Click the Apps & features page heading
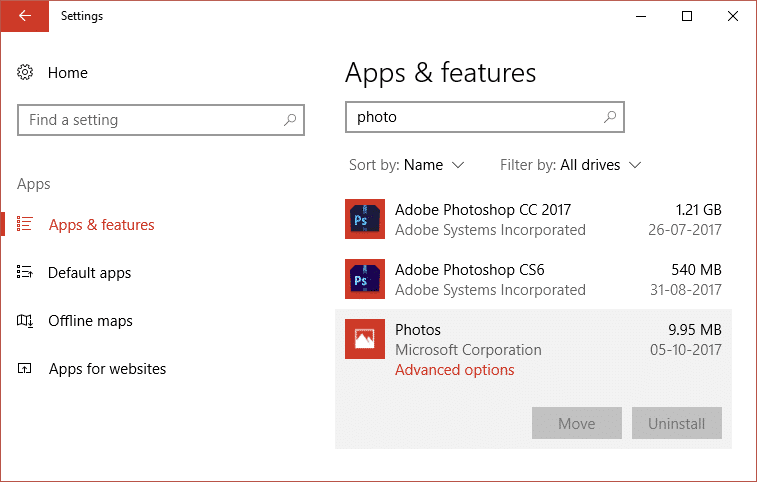This screenshot has width=757, height=482. click(x=440, y=73)
